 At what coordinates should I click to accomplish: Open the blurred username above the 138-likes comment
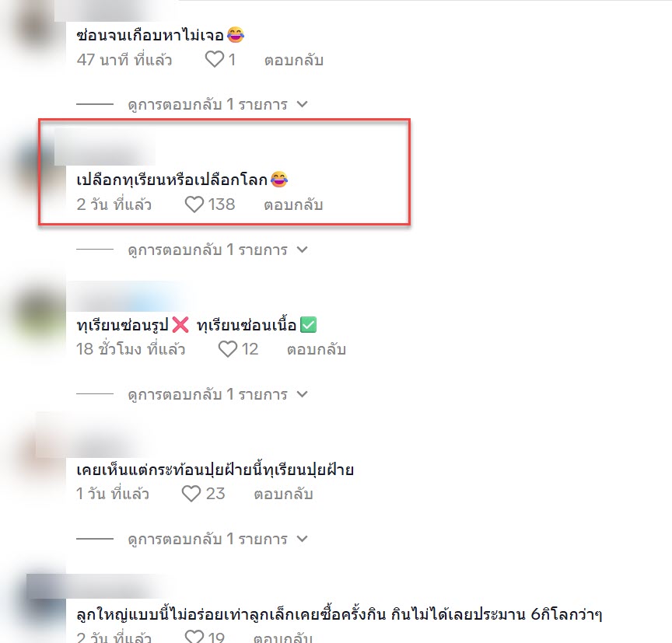pyautogui.click(x=105, y=147)
